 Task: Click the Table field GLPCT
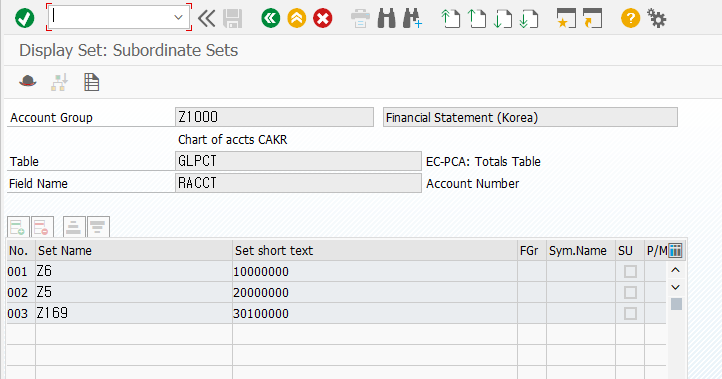click(x=298, y=161)
